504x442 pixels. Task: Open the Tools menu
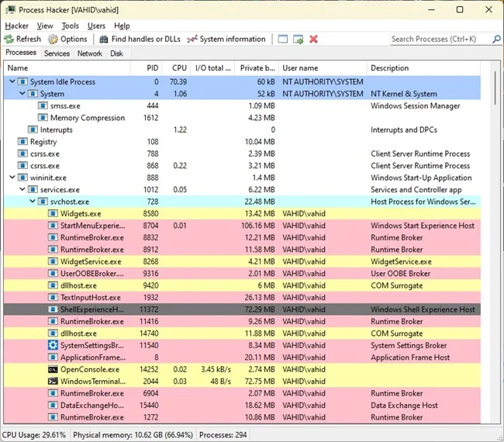pos(70,26)
